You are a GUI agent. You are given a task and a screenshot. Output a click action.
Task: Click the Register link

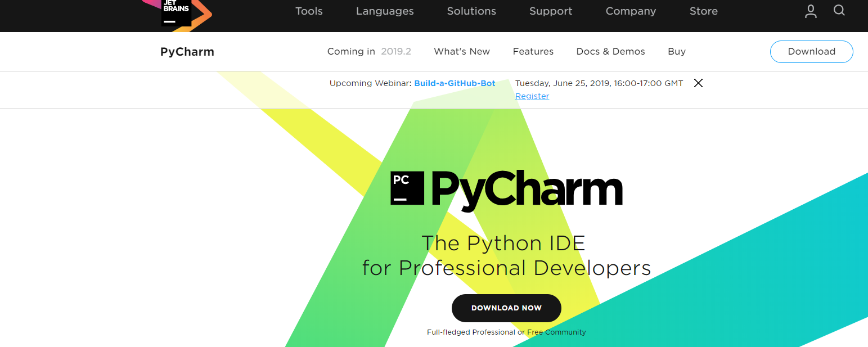pos(532,96)
